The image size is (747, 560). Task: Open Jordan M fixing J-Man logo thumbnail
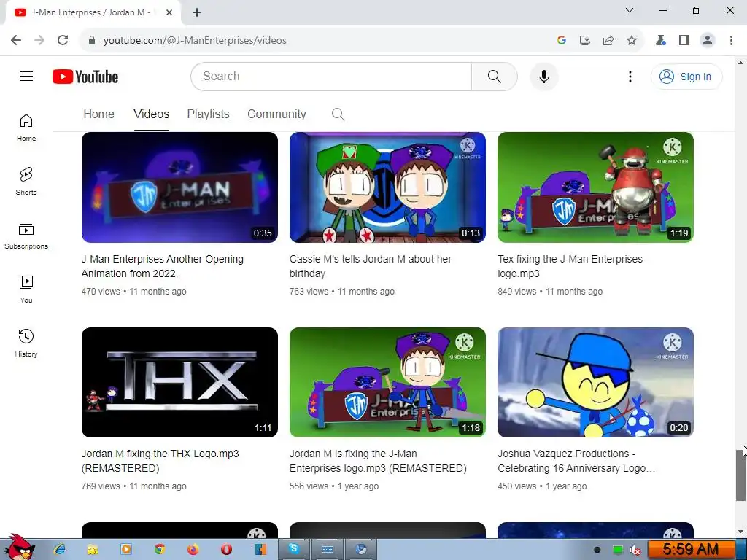(387, 382)
